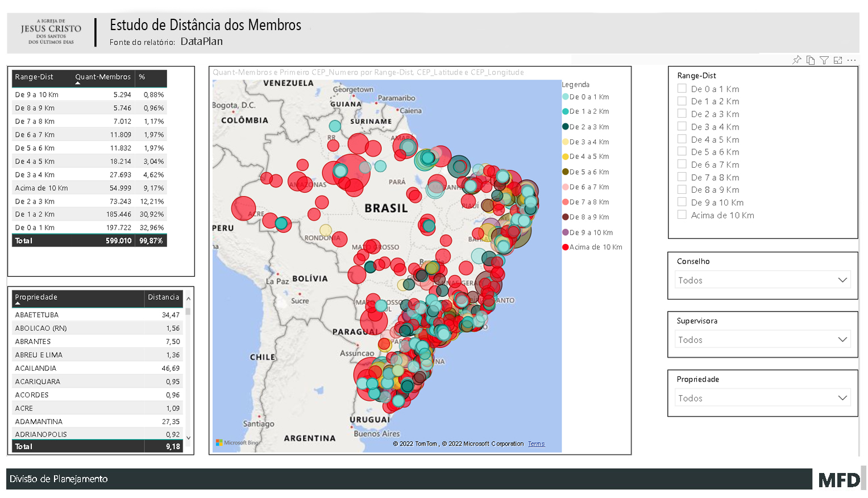Viewport: 868px width, 498px height.
Task: Open the visual in focus mode
Action: click(x=838, y=60)
